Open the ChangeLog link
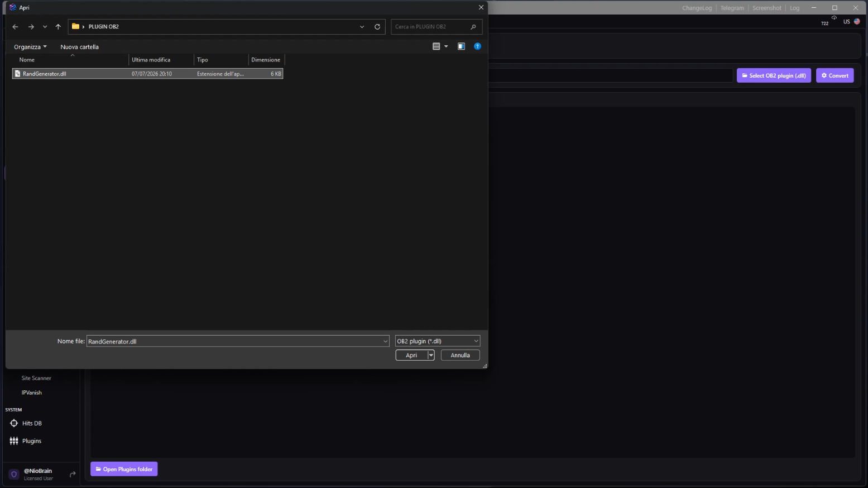The height and width of the screenshot is (488, 868). (x=697, y=8)
